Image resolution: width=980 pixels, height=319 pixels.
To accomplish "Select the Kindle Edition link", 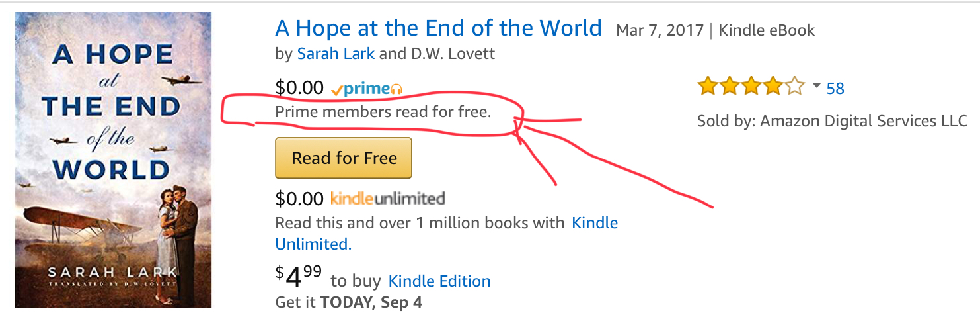I will click(439, 281).
